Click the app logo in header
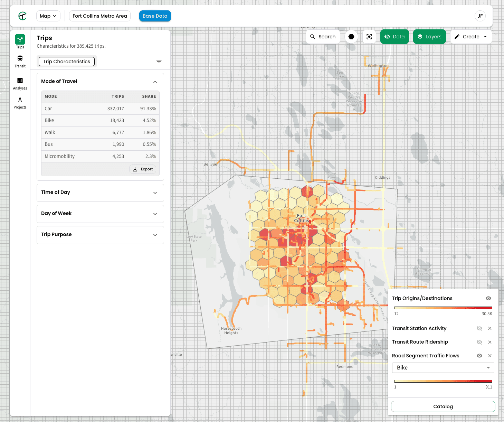 coord(22,16)
